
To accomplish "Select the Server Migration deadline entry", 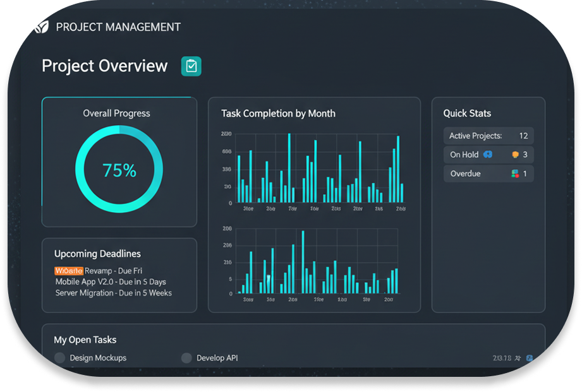I will [x=113, y=293].
